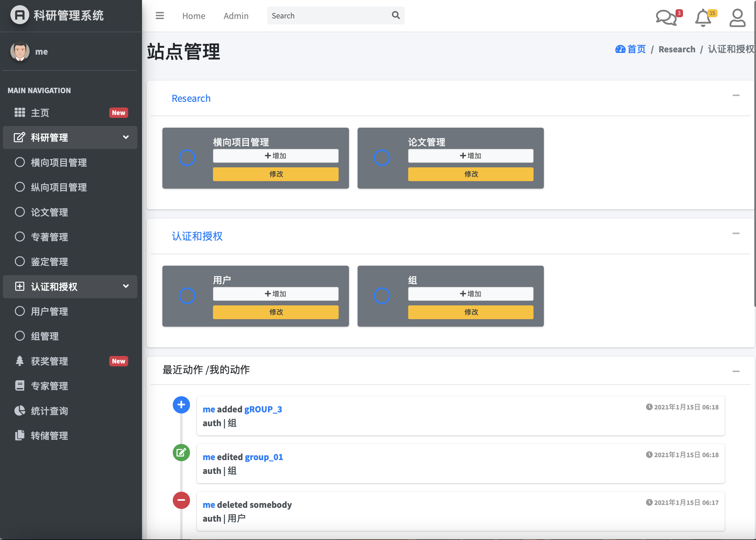Expand the 科研管理 sidebar menu chevron
756x540 pixels.
pyautogui.click(x=126, y=137)
